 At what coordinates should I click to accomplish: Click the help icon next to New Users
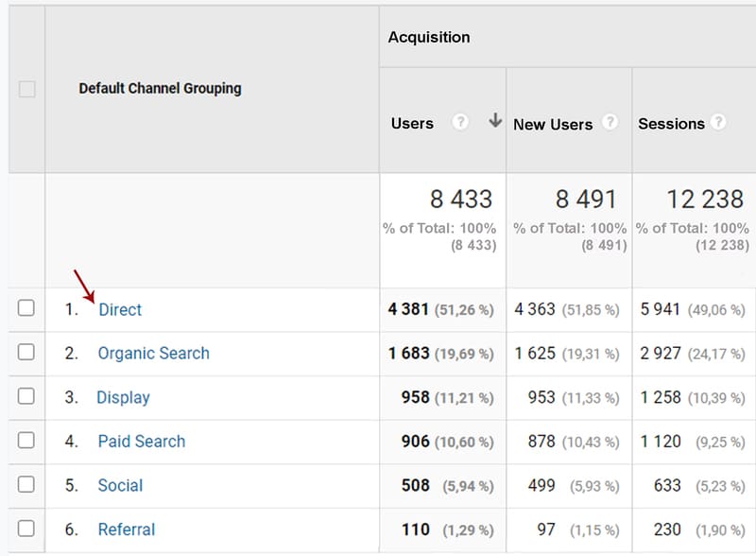point(610,123)
